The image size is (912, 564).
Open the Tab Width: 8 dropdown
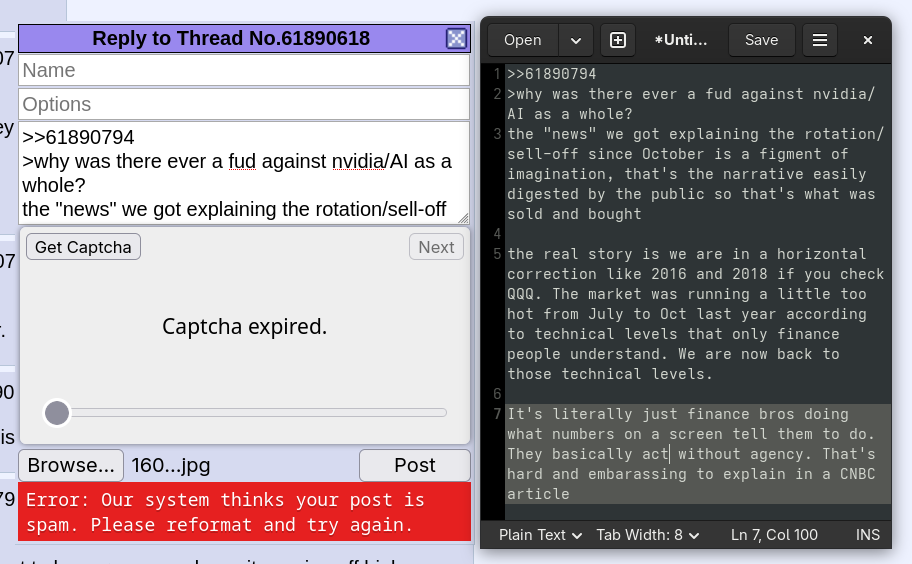(x=647, y=535)
